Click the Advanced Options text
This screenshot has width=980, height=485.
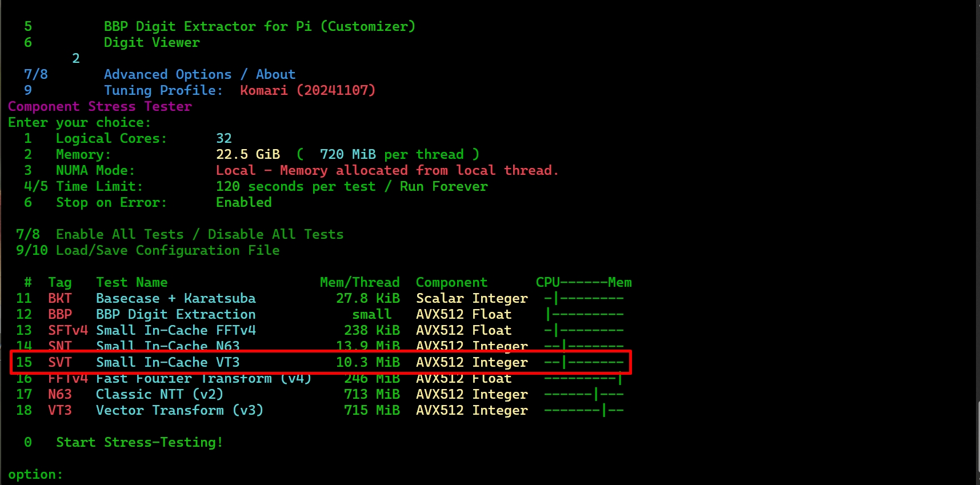[x=167, y=75]
